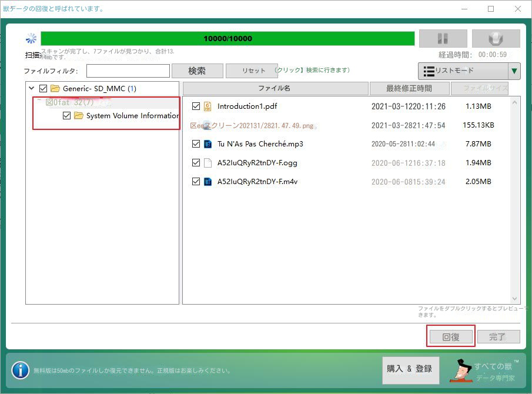This screenshot has width=532, height=394.
Task: Click the System Volume Information folder icon
Action: point(79,116)
